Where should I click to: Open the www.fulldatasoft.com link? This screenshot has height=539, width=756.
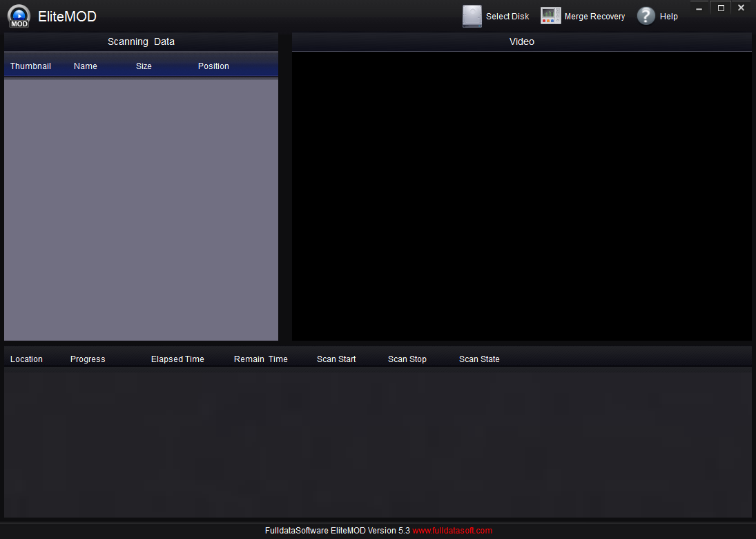(452, 530)
